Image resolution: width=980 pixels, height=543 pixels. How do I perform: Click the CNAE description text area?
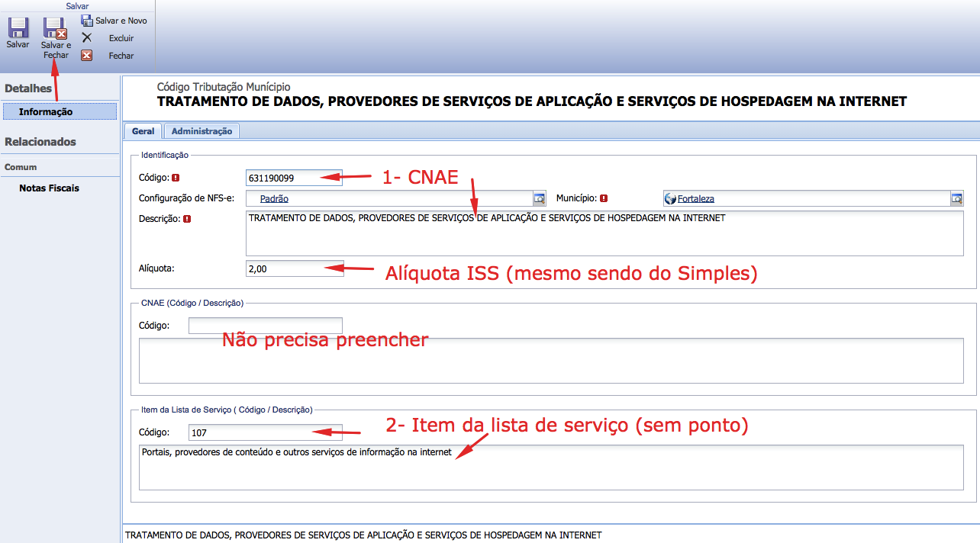click(551, 361)
